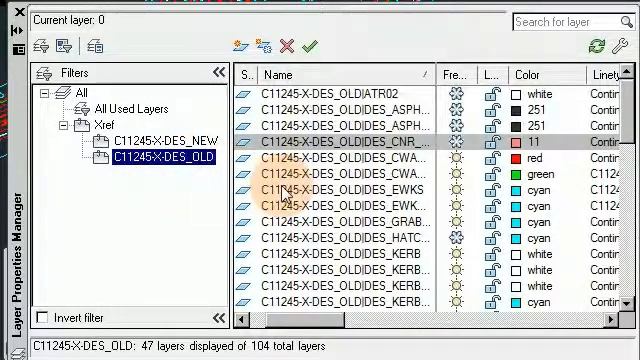
Task: Click the horizontal scrollbar thumb
Action: (x=305, y=319)
